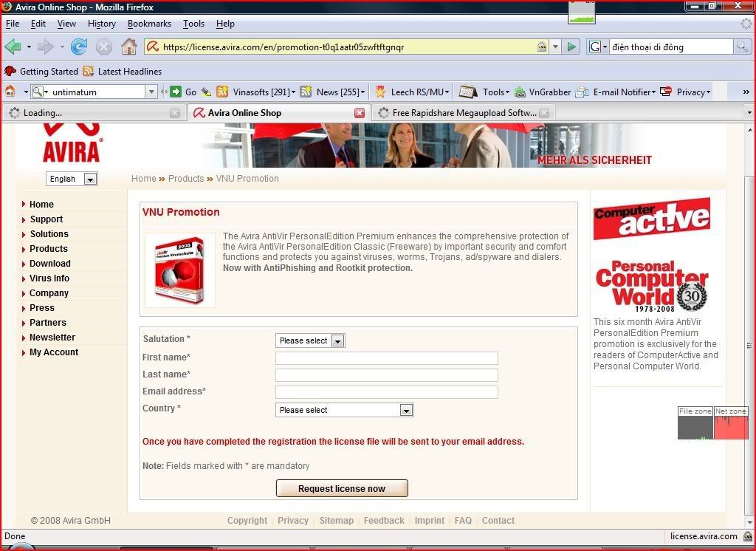
Task: Click the magnifier search icon in the Google search box
Action: (x=741, y=47)
